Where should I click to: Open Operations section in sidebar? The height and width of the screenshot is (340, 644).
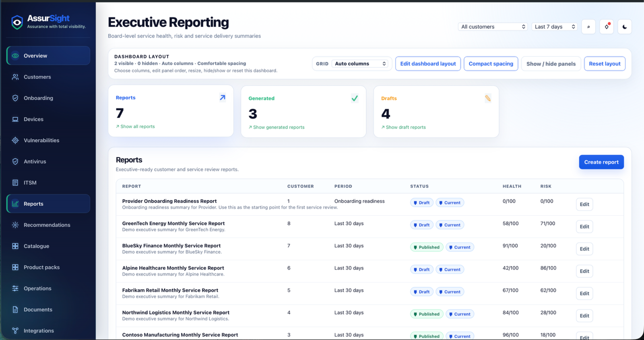coord(48,288)
